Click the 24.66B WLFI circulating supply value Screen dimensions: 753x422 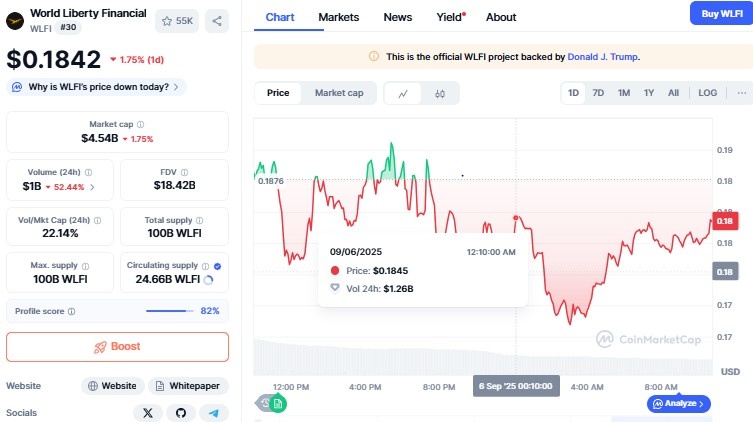(168, 279)
